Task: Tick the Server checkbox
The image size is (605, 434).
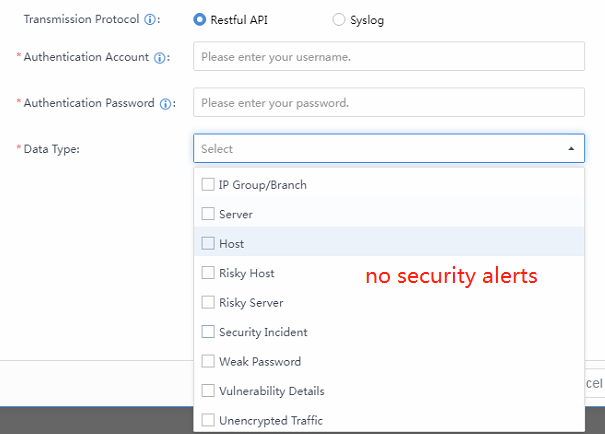Action: (208, 214)
